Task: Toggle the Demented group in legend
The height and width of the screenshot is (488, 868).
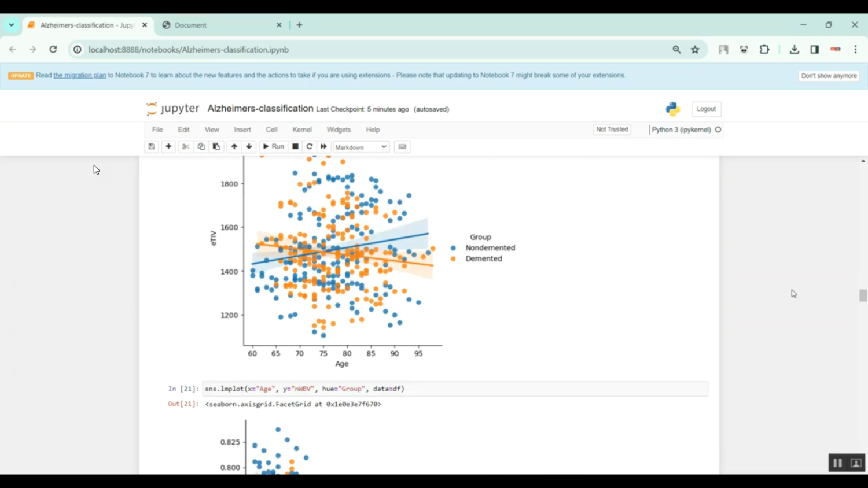Action: (x=484, y=258)
